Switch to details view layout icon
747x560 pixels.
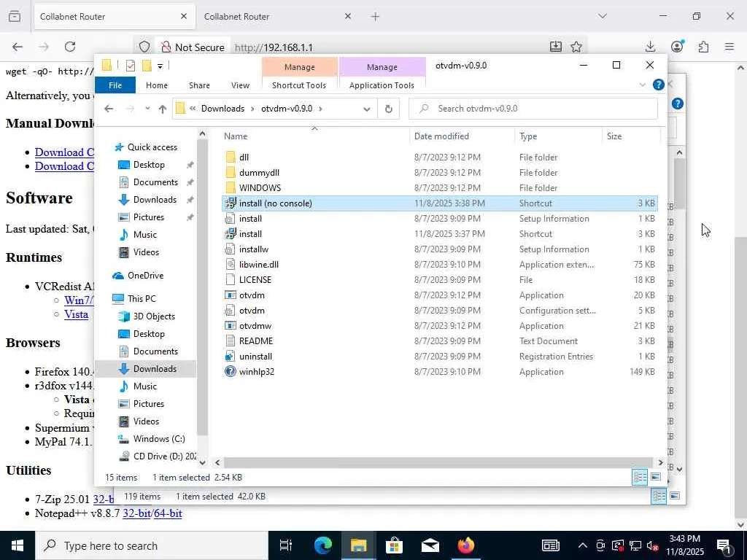(640, 477)
